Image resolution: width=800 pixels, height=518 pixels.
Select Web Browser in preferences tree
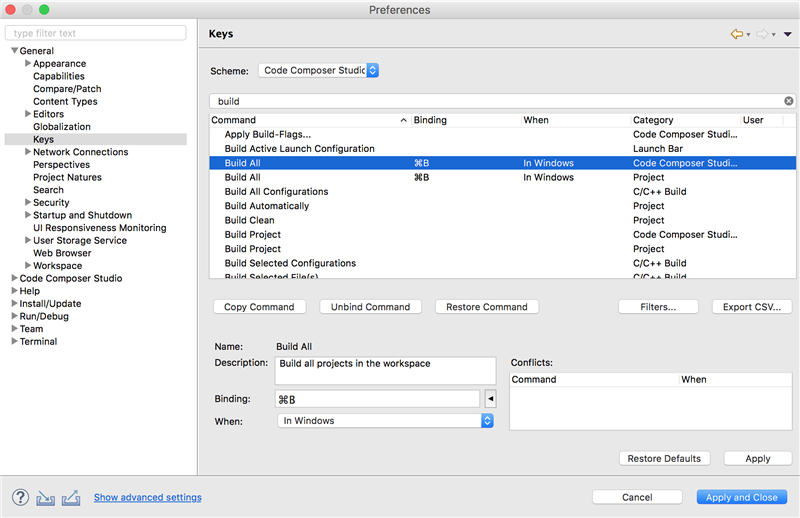click(x=62, y=253)
